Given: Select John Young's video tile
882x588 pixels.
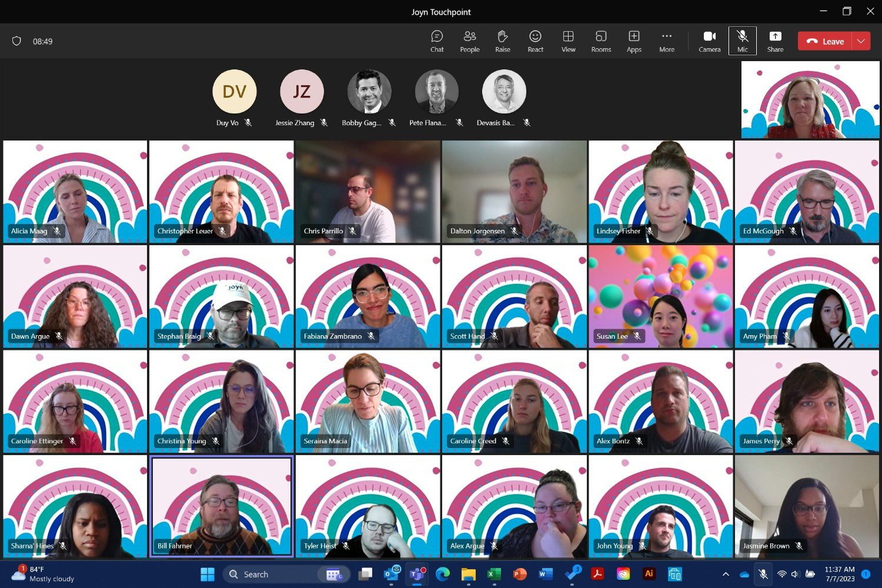Looking at the screenshot, I should [x=660, y=506].
